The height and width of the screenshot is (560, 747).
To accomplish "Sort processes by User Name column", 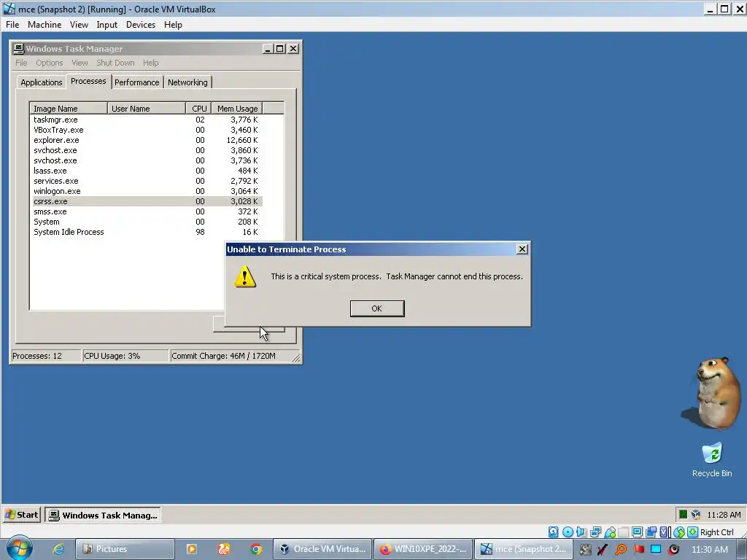I will (x=146, y=109).
